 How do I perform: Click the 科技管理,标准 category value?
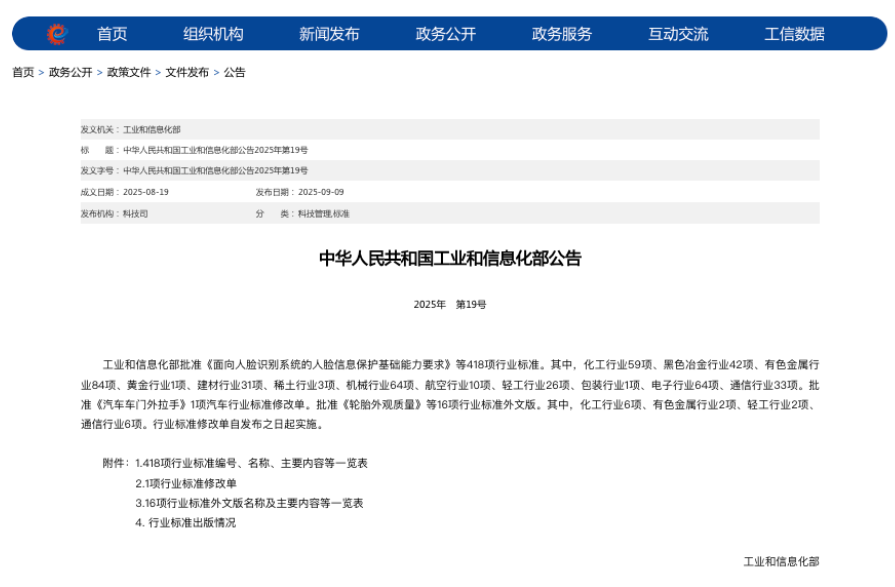(x=323, y=214)
